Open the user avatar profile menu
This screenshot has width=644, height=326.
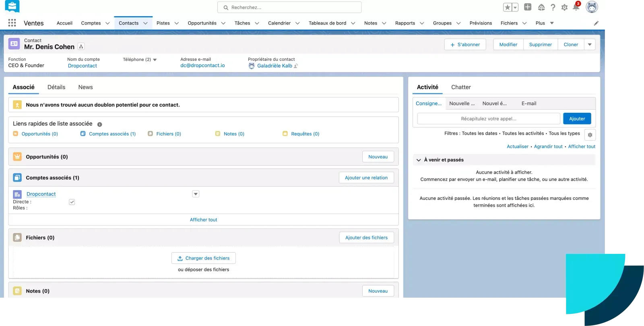coord(592,7)
